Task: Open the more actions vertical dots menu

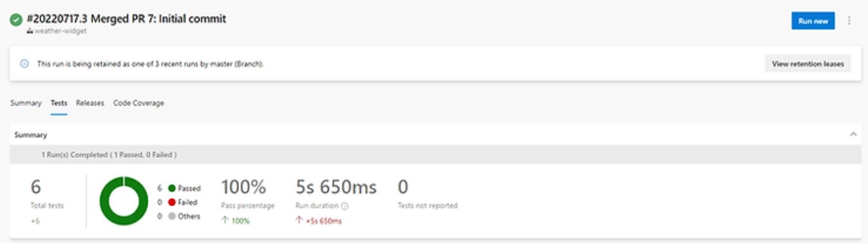Action: click(849, 21)
